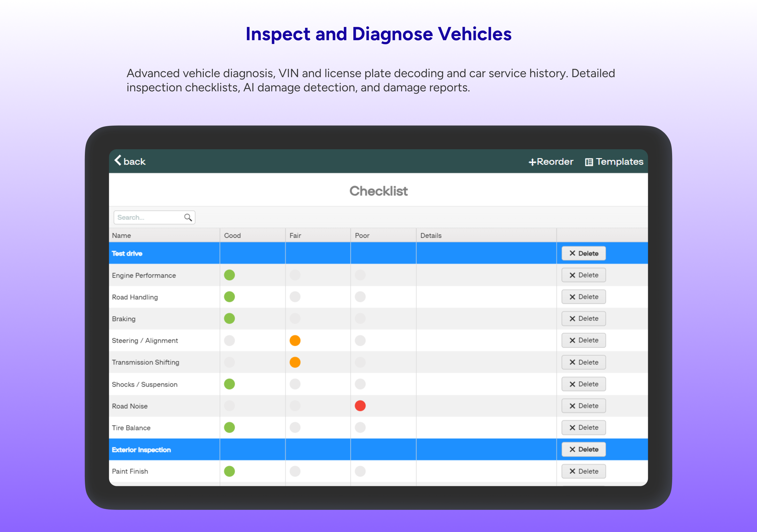Delete the Braking checklist item
Image resolution: width=757 pixels, height=532 pixels.
pyautogui.click(x=583, y=319)
